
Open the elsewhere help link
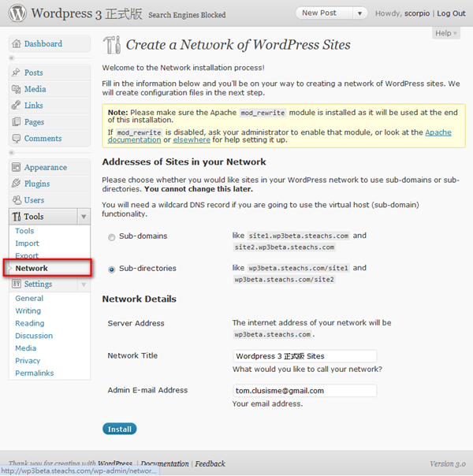[192, 140]
